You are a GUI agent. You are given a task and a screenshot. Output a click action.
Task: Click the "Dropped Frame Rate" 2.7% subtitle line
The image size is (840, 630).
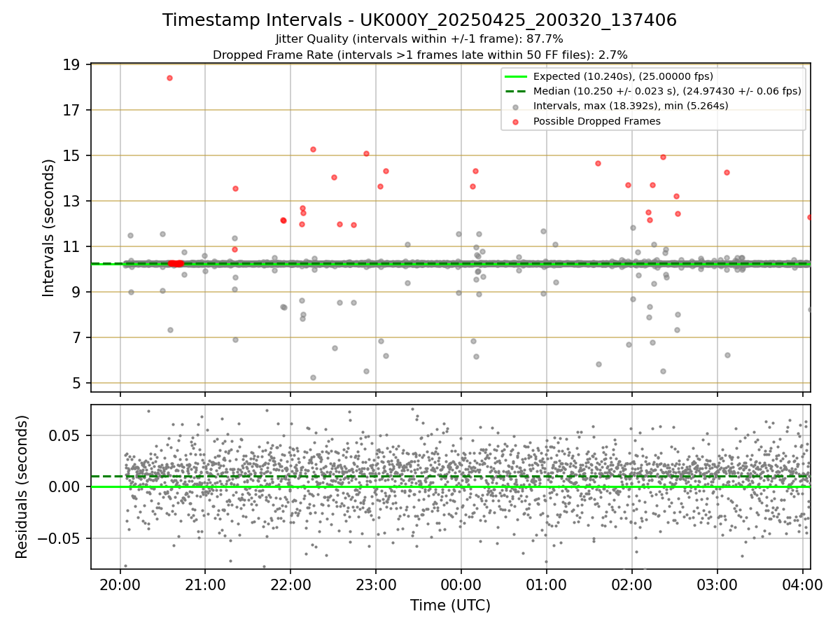[419, 55]
